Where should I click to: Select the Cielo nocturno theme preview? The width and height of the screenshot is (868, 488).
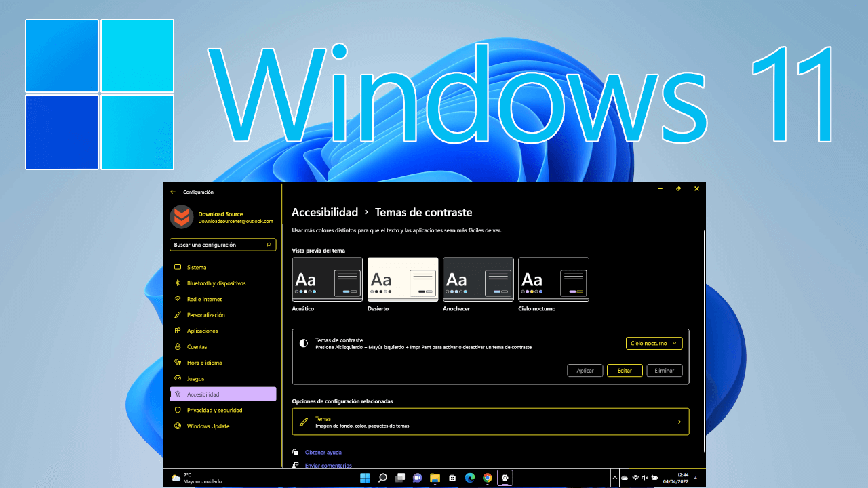click(x=553, y=279)
